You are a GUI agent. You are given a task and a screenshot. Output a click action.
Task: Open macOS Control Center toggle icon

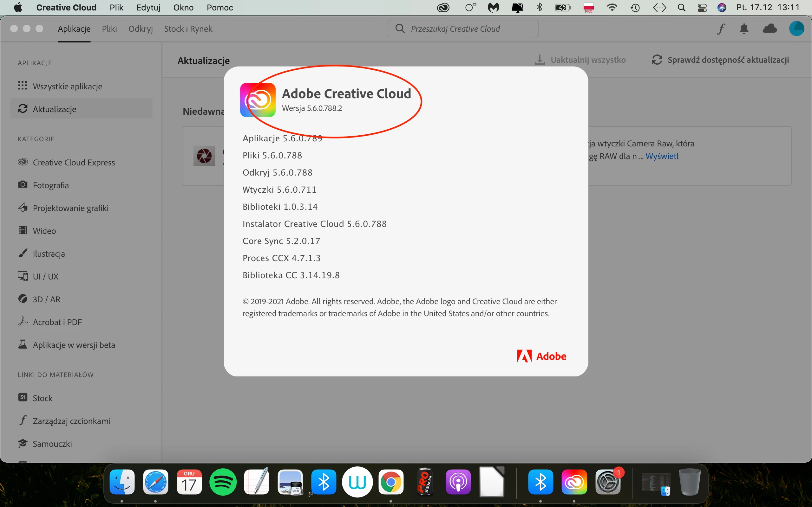pos(702,7)
